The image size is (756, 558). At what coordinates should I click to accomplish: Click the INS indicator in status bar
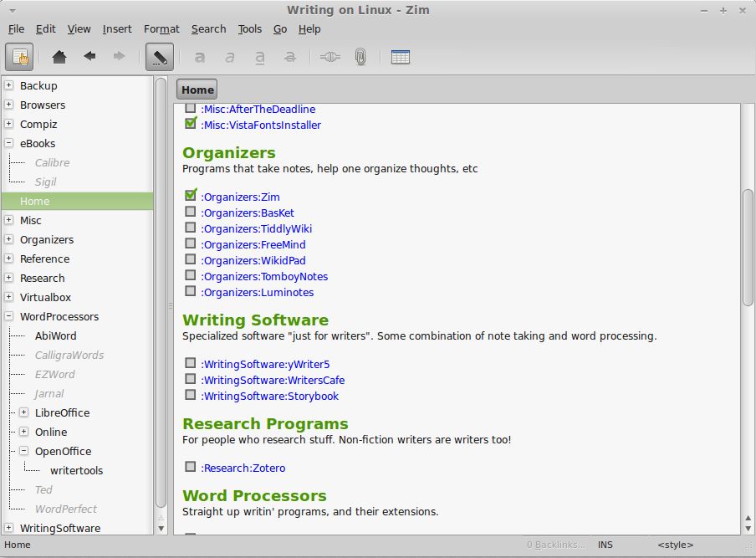tap(605, 545)
